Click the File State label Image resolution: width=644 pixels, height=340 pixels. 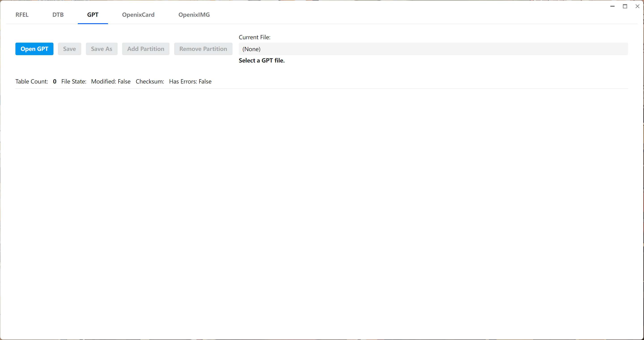pyautogui.click(x=74, y=82)
